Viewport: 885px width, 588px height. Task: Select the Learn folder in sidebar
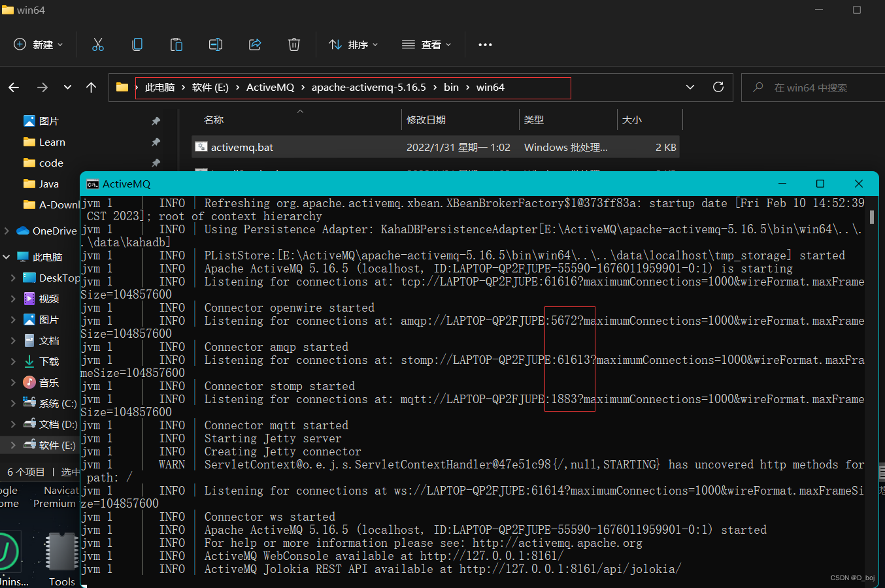tap(52, 142)
